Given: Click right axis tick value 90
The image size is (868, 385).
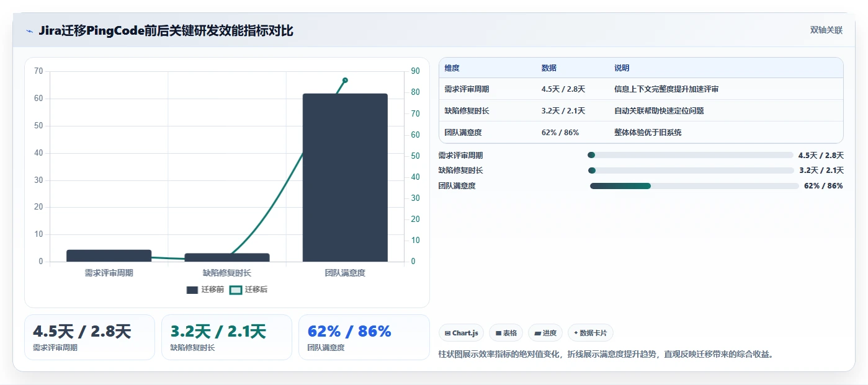Looking at the screenshot, I should tap(416, 71).
